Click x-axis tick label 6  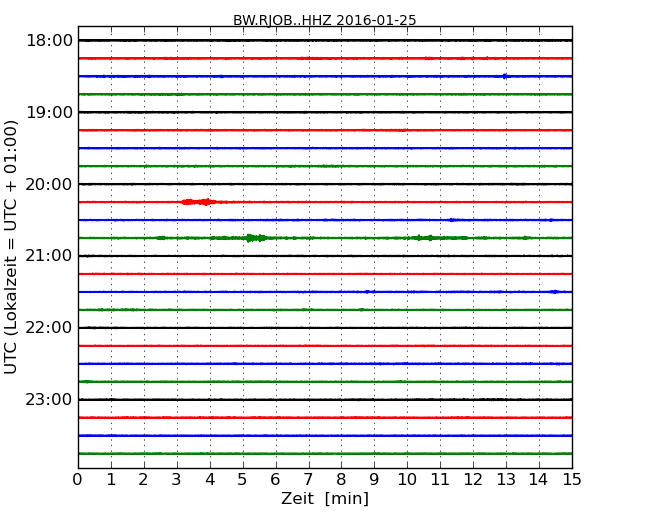point(276,480)
